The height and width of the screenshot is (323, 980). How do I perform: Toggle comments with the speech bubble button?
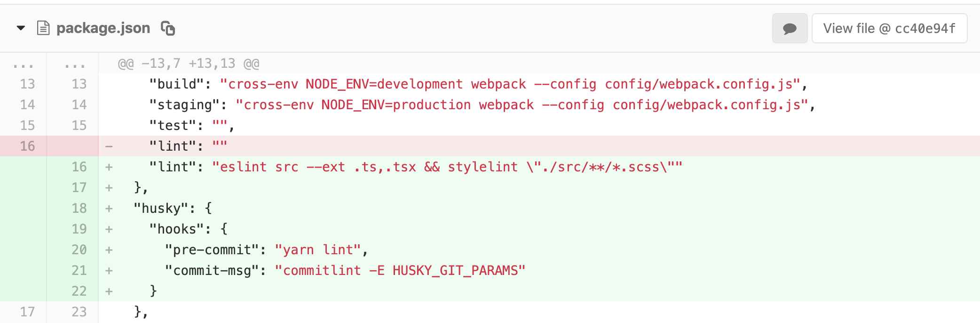point(790,29)
